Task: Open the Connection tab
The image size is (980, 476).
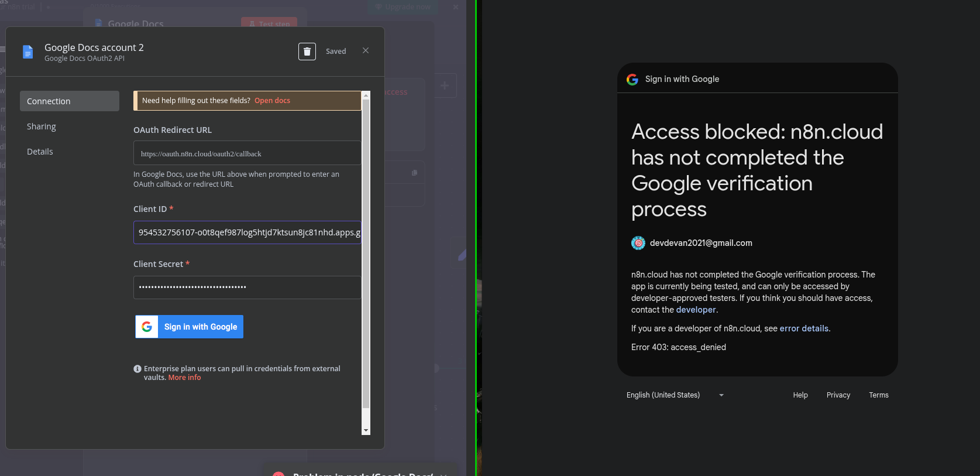Action: point(70,101)
